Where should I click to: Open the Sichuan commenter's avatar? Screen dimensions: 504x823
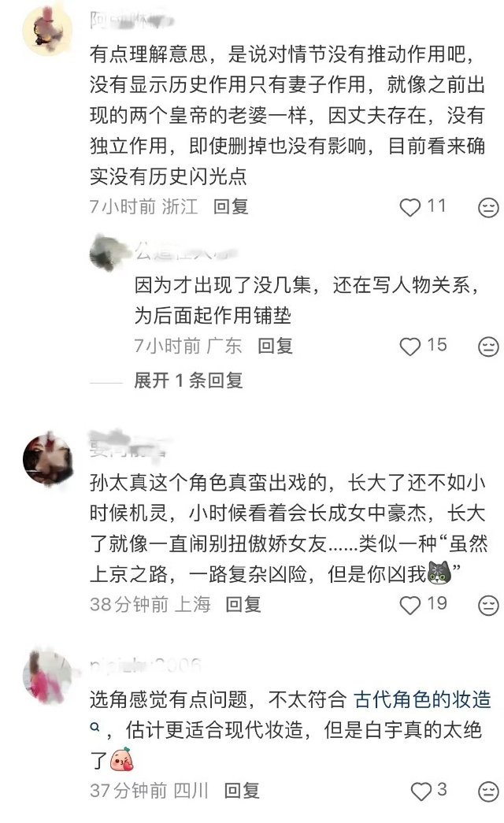(47, 676)
